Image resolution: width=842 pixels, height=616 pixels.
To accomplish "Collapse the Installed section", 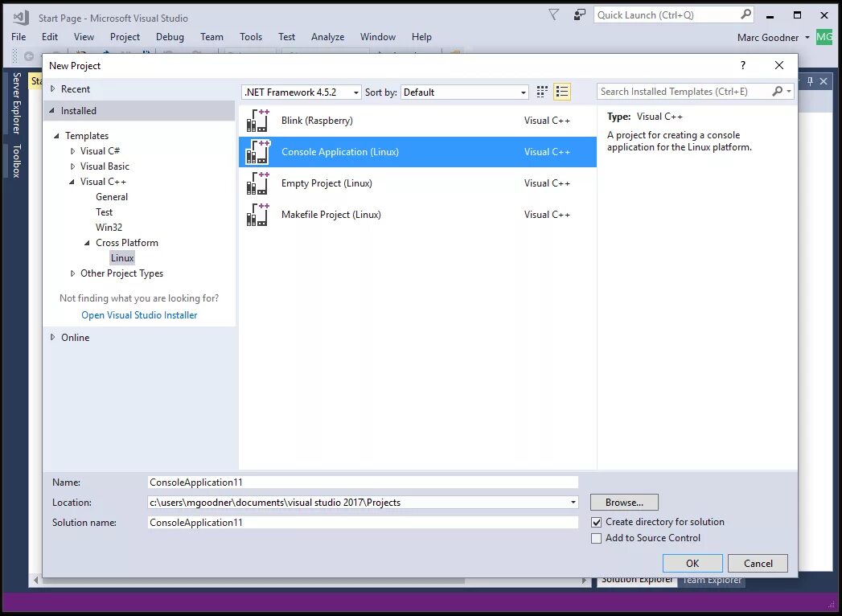I will (x=52, y=111).
